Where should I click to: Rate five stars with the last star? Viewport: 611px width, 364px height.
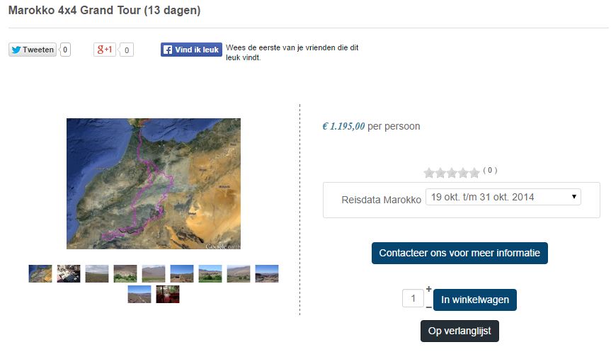474,173
